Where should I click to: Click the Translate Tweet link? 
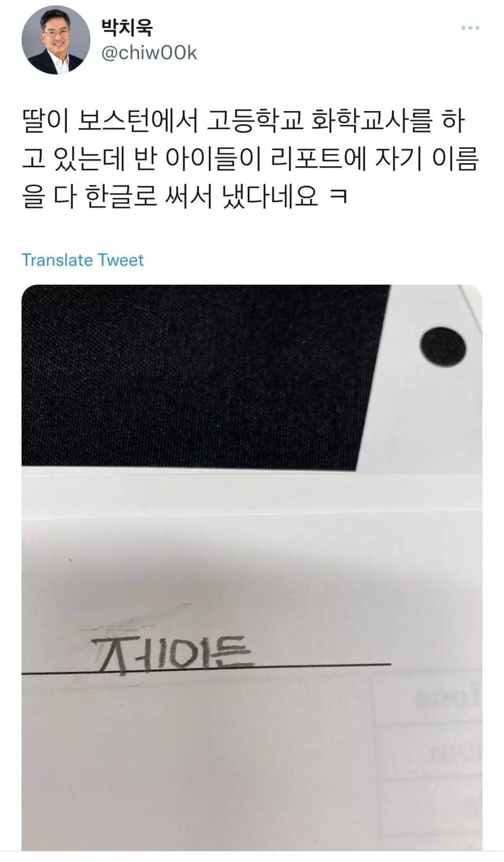click(82, 260)
